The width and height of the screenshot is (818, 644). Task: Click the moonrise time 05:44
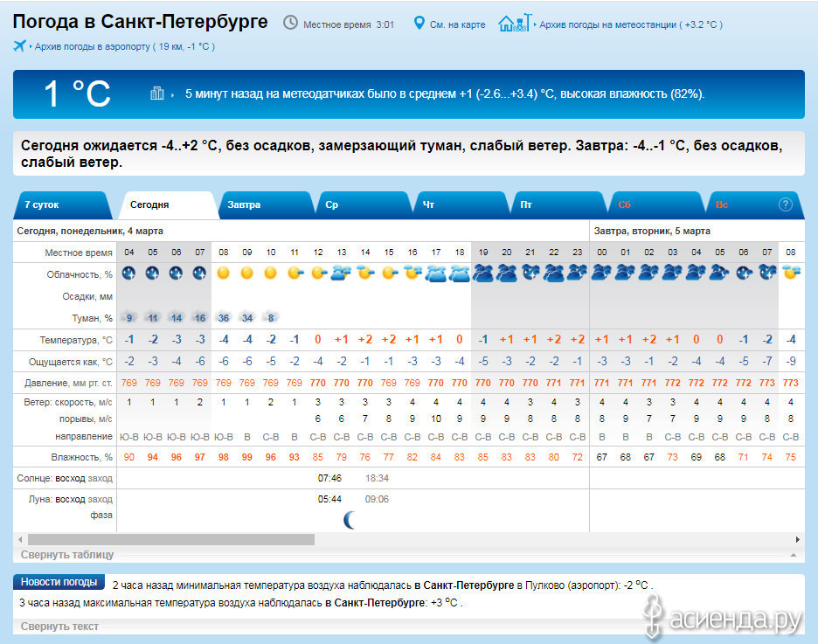[x=329, y=499]
